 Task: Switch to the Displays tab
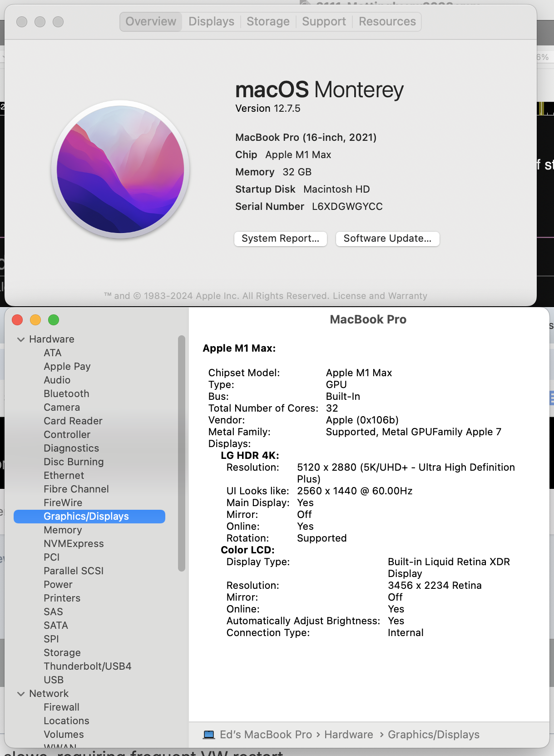point(211,21)
